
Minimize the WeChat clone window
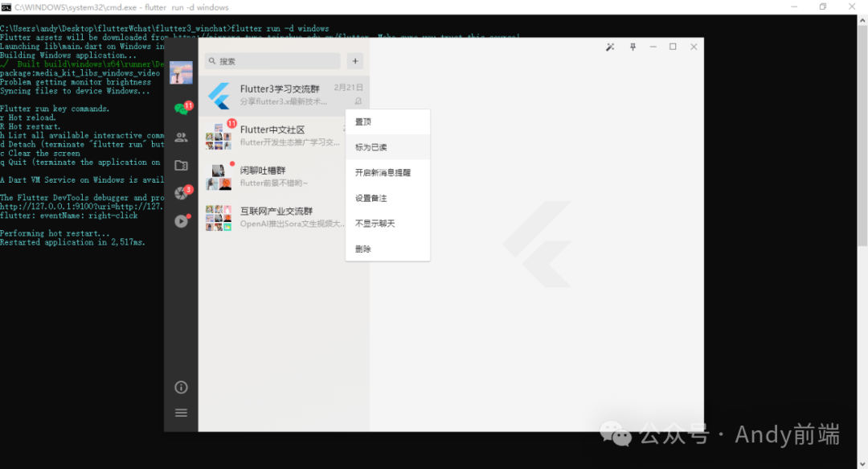(x=653, y=47)
